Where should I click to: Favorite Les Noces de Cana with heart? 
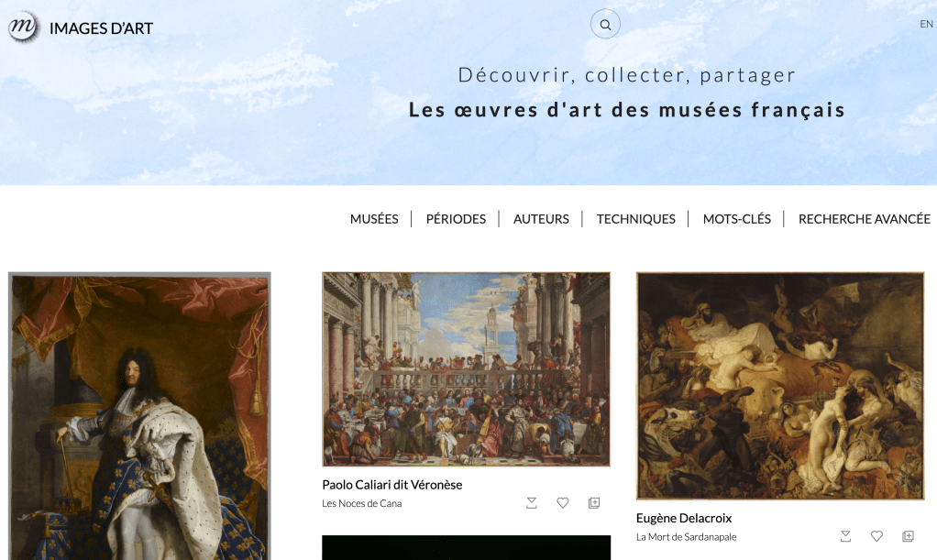pyautogui.click(x=562, y=503)
